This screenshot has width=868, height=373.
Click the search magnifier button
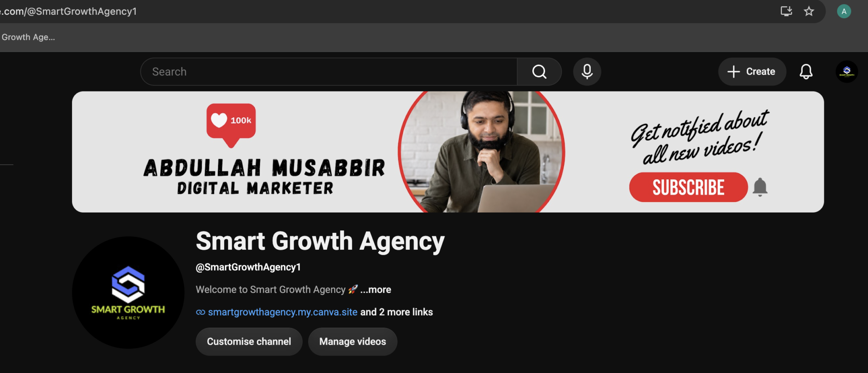point(539,72)
